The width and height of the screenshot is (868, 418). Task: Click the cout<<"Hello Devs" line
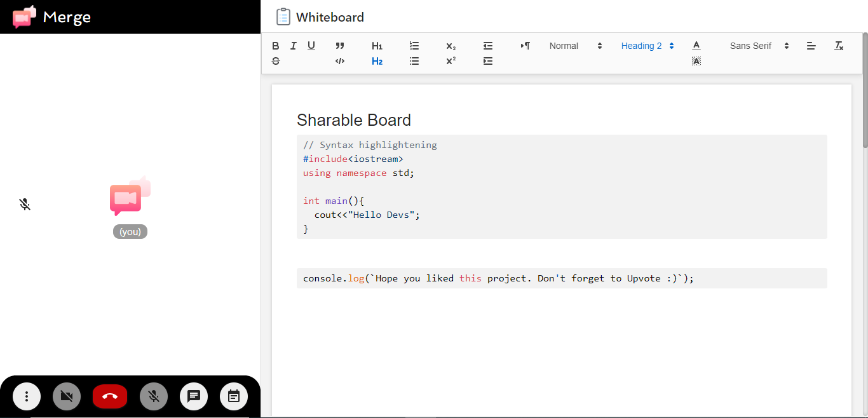tap(367, 215)
